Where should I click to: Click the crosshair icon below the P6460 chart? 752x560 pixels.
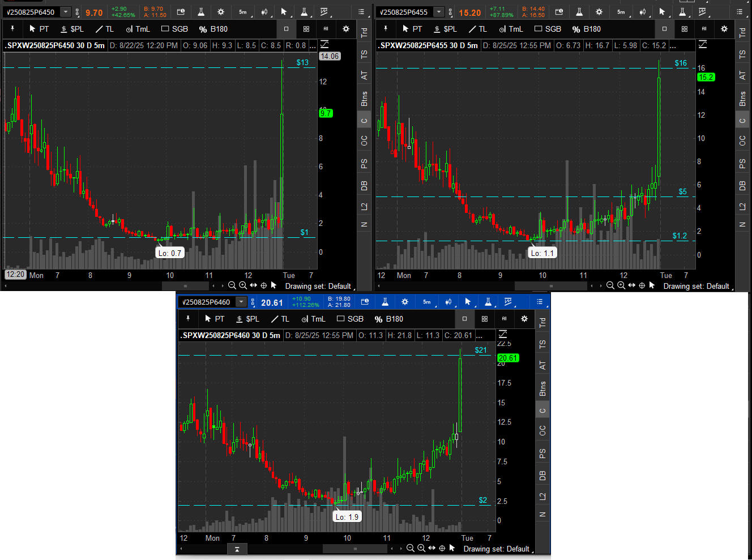pos(442,548)
